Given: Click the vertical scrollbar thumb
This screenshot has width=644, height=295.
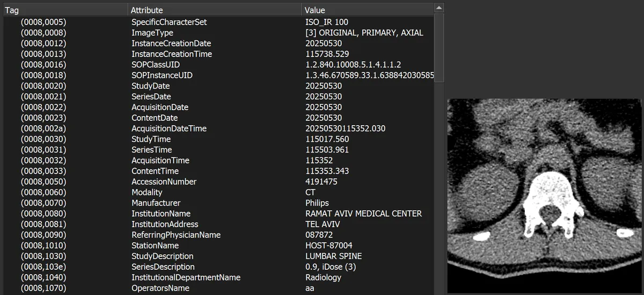Looking at the screenshot, I should (438, 48).
